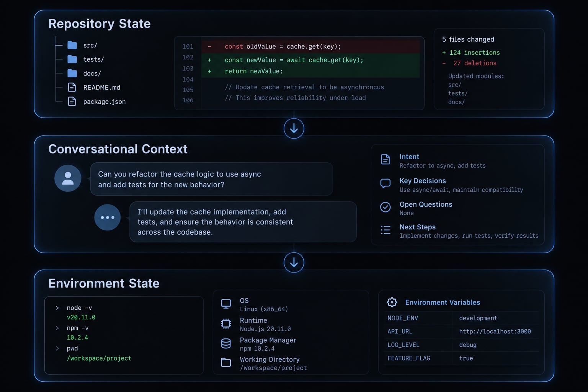Click the "pwd" terminal command
This screenshot has width=588, height=392.
point(72,349)
